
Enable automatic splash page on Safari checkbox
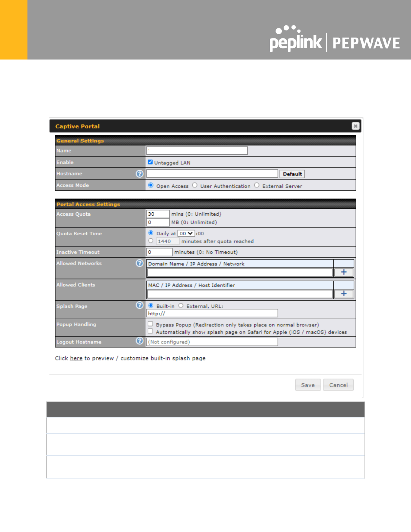[150, 331]
